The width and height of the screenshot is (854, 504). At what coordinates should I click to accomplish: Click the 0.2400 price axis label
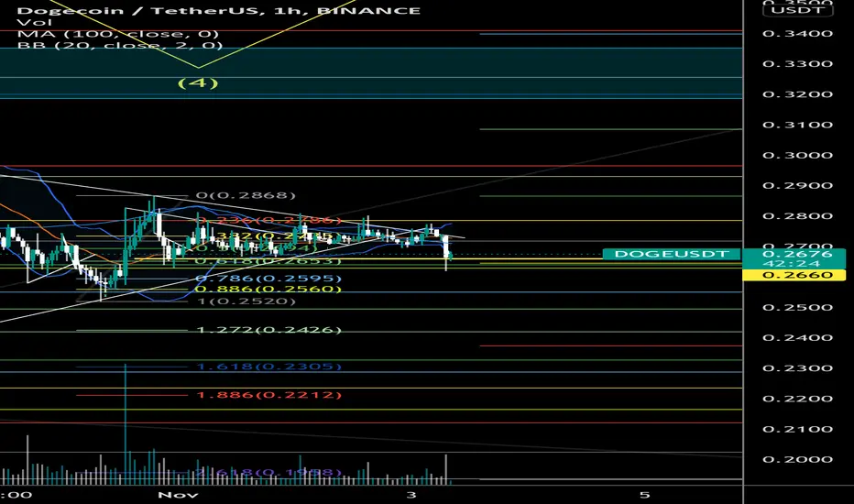pyautogui.click(x=797, y=338)
